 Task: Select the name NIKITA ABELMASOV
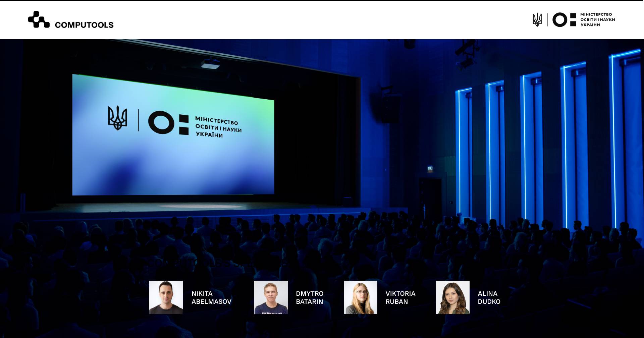pos(211,297)
